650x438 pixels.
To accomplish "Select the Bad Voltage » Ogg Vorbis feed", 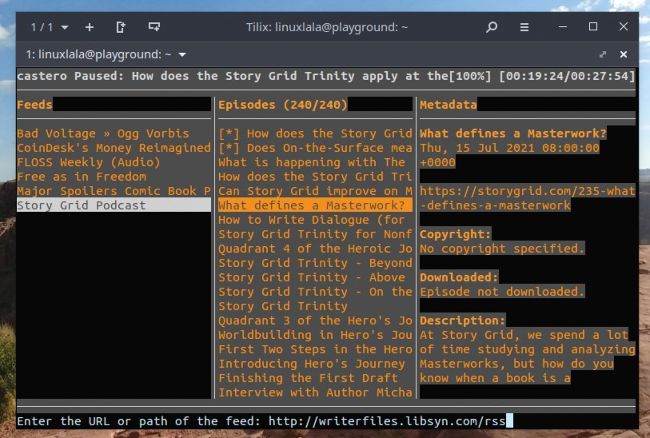I will coord(103,133).
